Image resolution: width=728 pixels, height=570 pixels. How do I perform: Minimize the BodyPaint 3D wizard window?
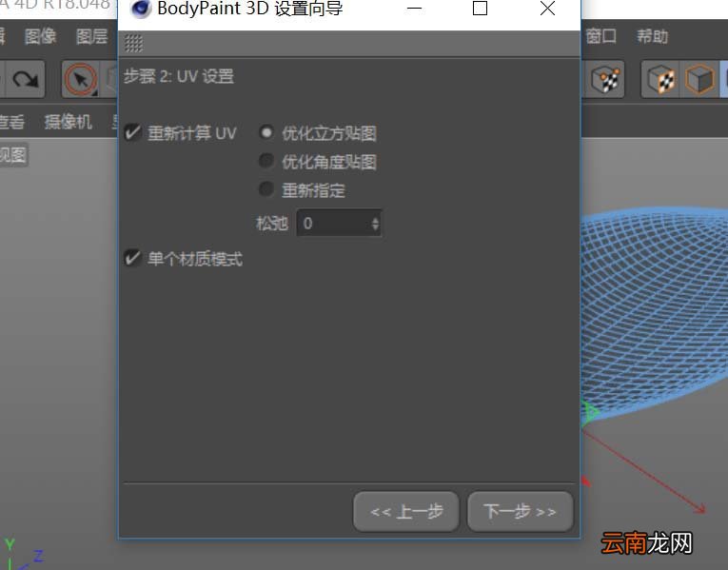pos(414,9)
